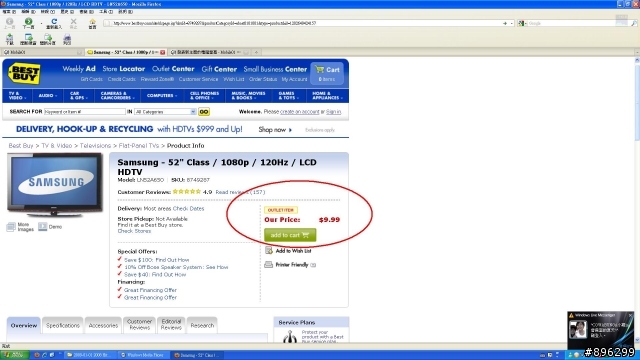The width and height of the screenshot is (640, 360).
Task: Open Windows Media Player taskbar item
Action: (x=144, y=355)
